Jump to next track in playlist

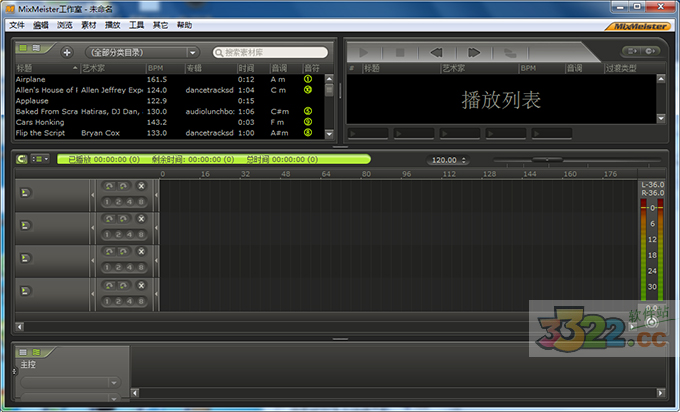(474, 52)
